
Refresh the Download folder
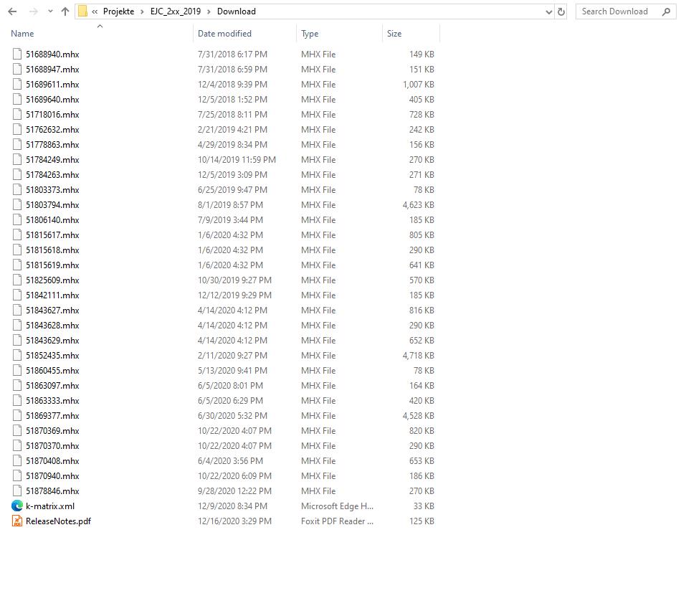pyautogui.click(x=561, y=11)
